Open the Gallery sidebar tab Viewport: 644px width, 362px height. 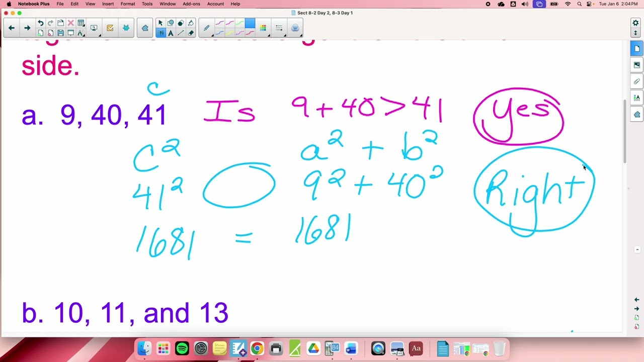[x=637, y=65]
